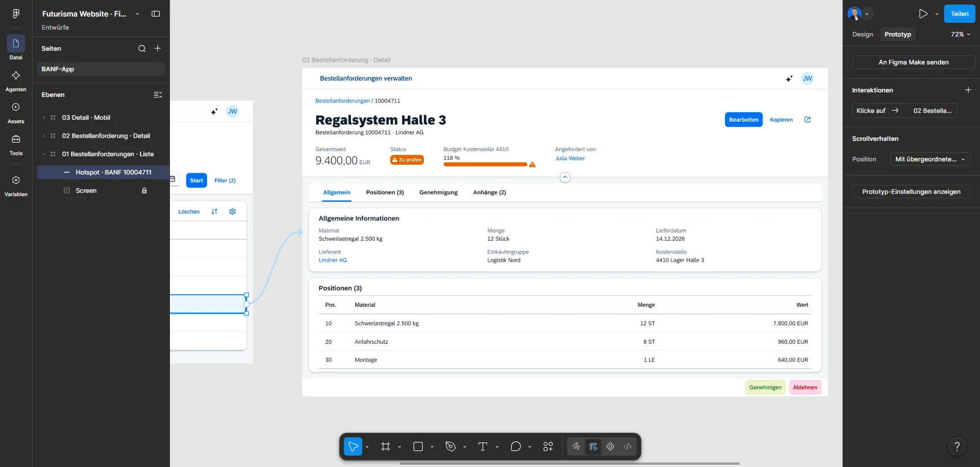Screen dimensions: 980x467
Task: Open Move tool options dropdown arrow
Action: [367, 446]
